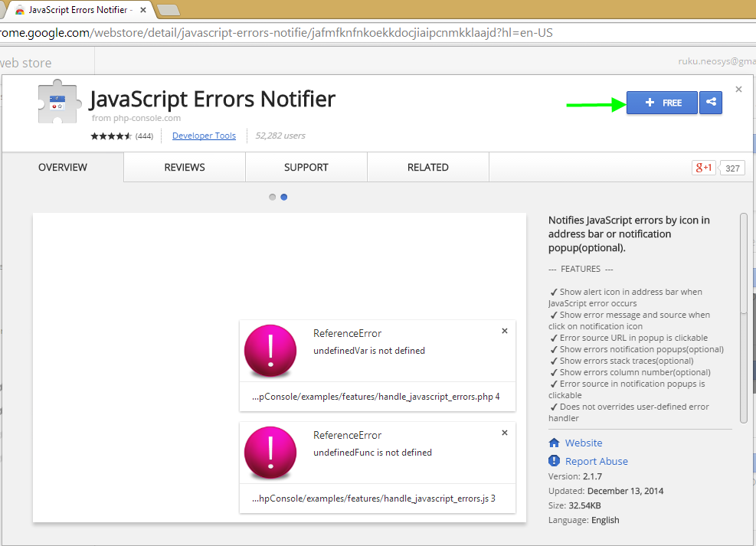Screen dimensions: 756x546
Task: Select the second screenshot carousel dot
Action: [284, 197]
